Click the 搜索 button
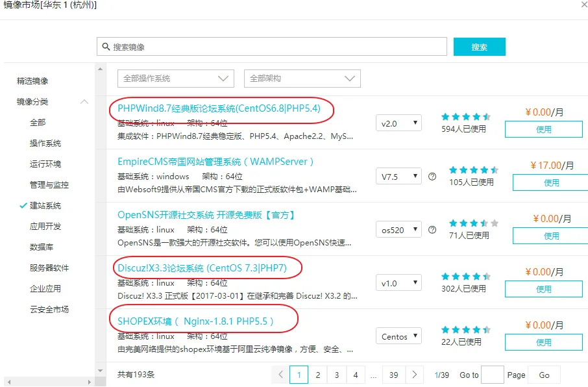 tap(479, 47)
